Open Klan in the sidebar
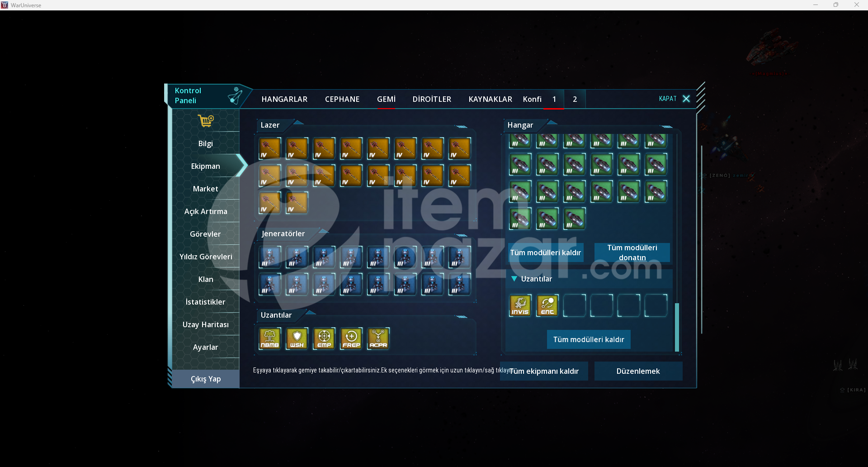The width and height of the screenshot is (868, 467). click(206, 279)
